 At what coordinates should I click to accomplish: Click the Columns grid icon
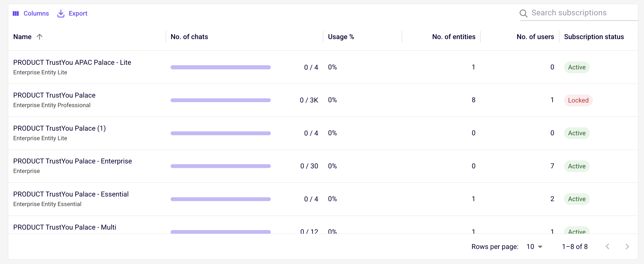tap(16, 13)
